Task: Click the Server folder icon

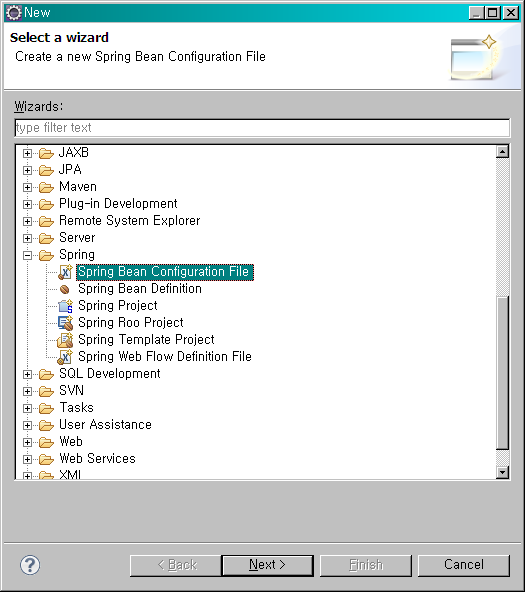Action: pyautogui.click(x=46, y=238)
